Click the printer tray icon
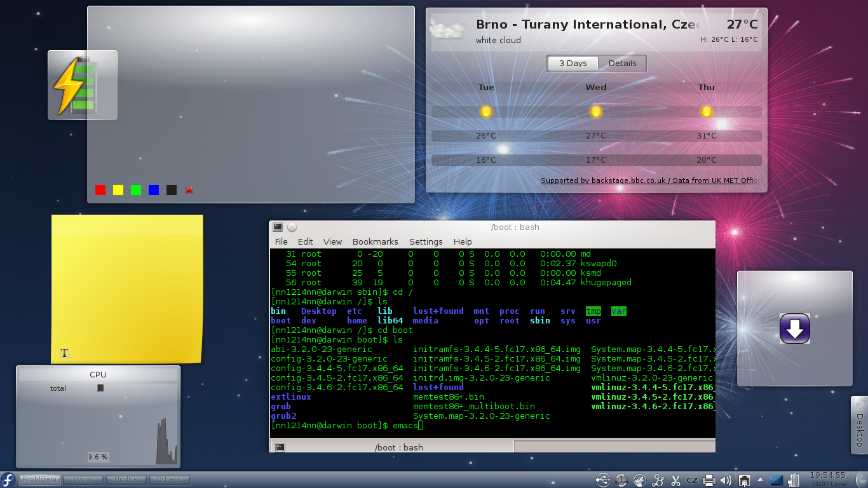Screen dimensions: 868x488 click(x=710, y=480)
